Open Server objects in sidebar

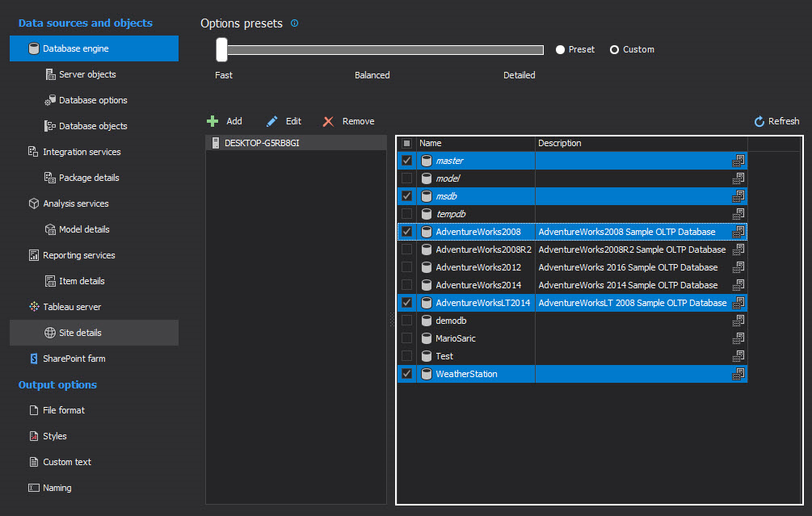click(87, 74)
